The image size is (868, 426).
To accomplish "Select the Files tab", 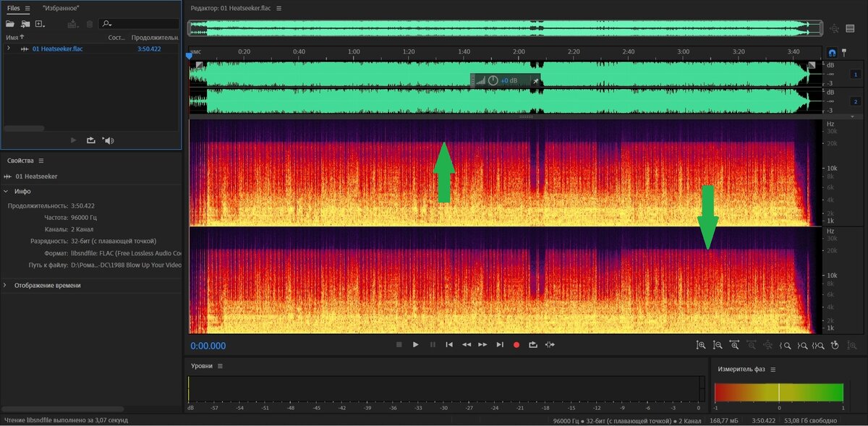I will coord(14,8).
